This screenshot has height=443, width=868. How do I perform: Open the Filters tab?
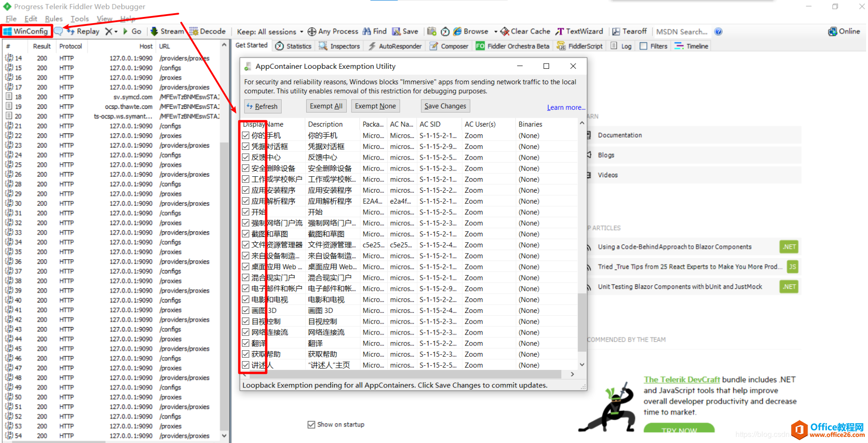[653, 46]
